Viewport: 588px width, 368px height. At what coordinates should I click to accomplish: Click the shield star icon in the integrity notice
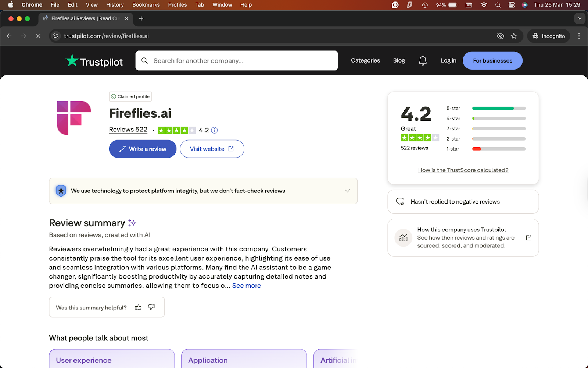61,191
